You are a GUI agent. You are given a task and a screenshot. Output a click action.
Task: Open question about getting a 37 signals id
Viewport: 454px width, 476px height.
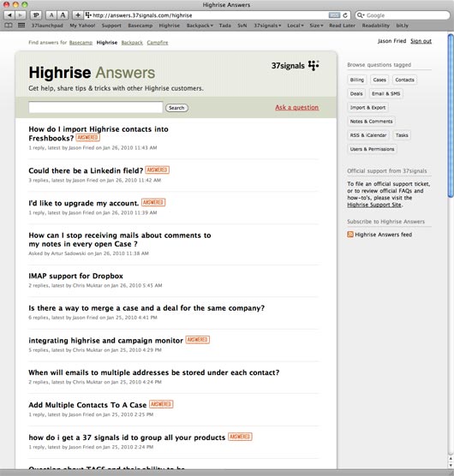[x=127, y=437]
